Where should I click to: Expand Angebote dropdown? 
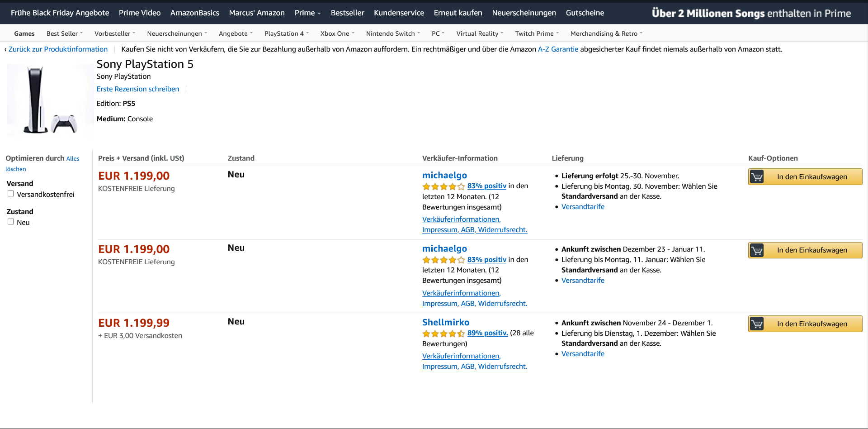point(236,33)
